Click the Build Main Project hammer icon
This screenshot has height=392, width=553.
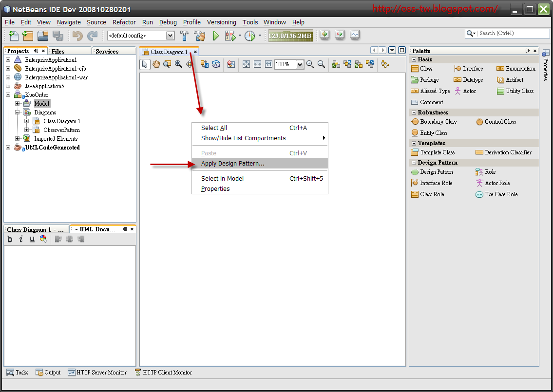tap(184, 36)
